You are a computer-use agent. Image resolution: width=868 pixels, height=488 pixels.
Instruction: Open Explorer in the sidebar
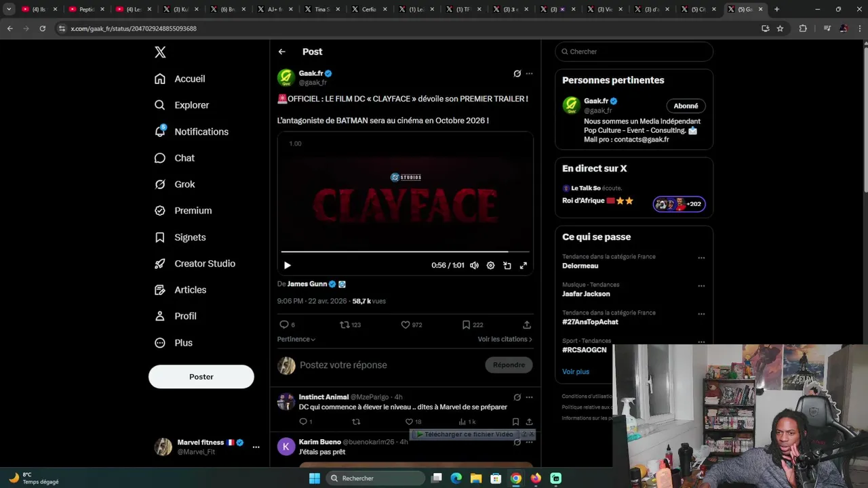[x=182, y=105]
